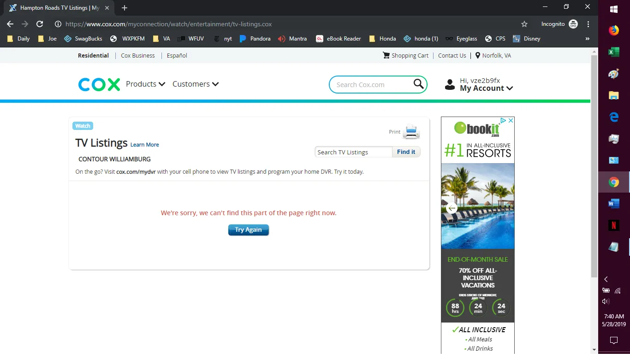
Task: Click the Print printer icon
Action: coord(411,132)
